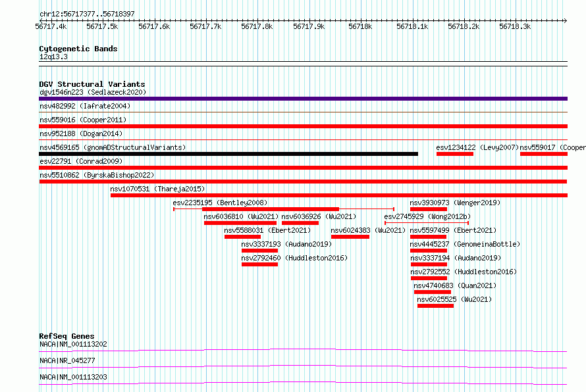Click nsv6024383 (Wu2021) variant label

[368, 230]
